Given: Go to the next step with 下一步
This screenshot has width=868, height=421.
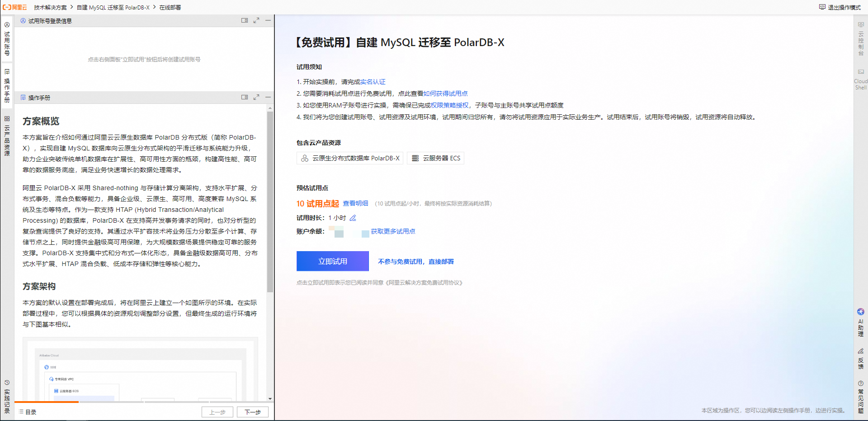Looking at the screenshot, I should click(x=253, y=412).
